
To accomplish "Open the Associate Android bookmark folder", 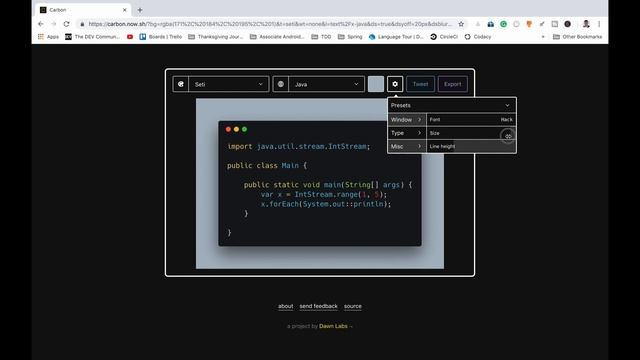I will coord(277,37).
